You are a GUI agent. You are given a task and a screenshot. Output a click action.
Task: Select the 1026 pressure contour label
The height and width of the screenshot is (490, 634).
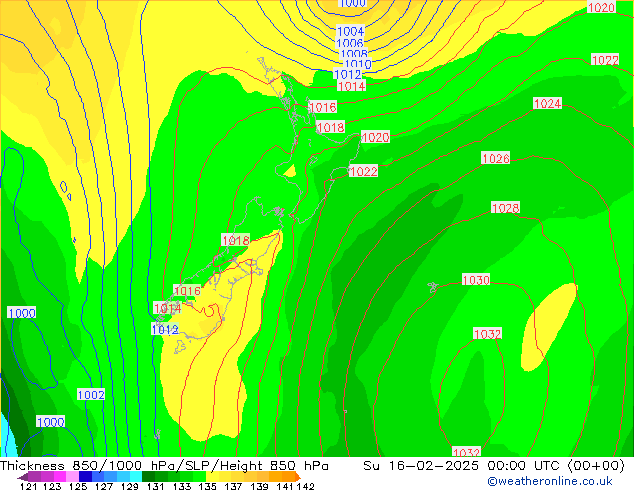click(x=496, y=158)
